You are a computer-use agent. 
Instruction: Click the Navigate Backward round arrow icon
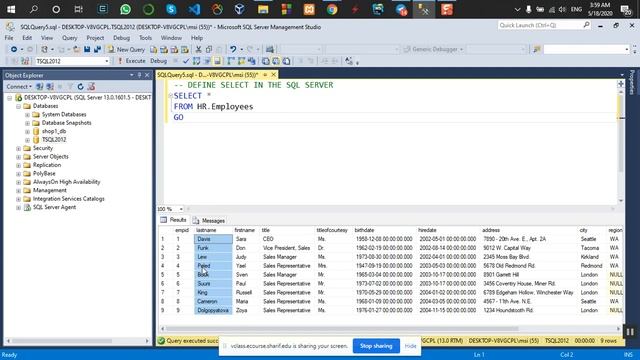click(14, 49)
